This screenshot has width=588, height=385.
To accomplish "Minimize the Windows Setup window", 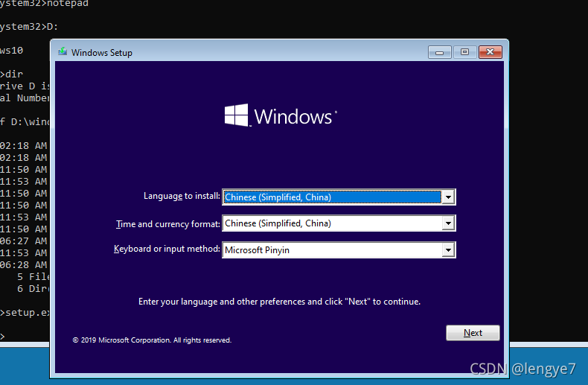I will [439, 52].
